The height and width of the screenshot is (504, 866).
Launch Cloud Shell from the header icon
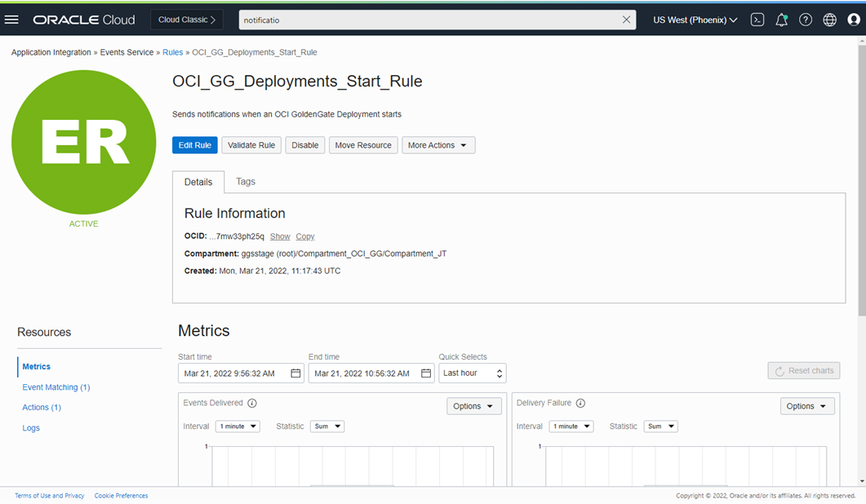tap(757, 20)
